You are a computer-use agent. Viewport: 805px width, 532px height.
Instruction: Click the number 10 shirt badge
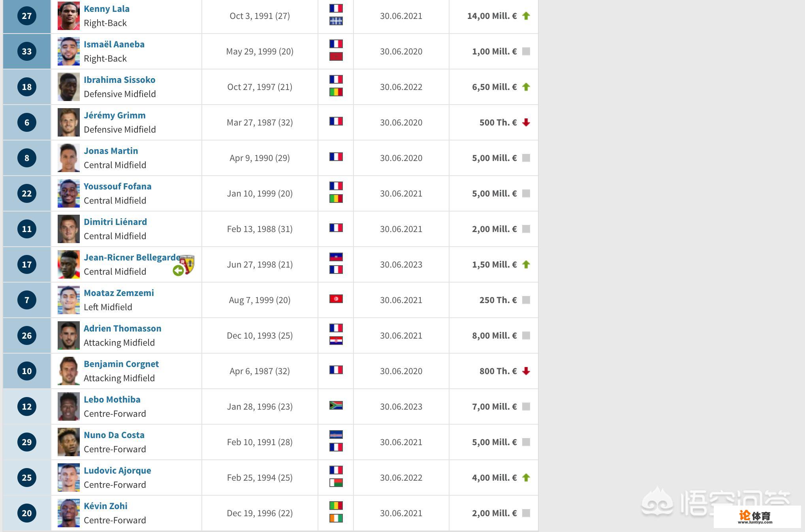[x=27, y=371]
